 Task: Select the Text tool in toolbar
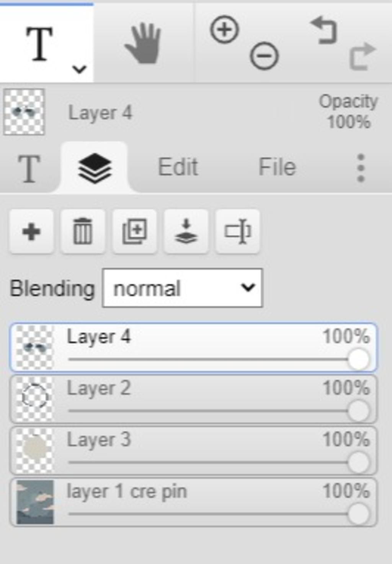(39, 44)
